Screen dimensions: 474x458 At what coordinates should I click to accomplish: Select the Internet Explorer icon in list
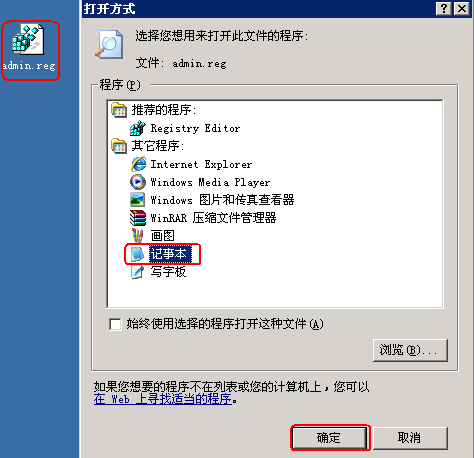click(x=138, y=164)
